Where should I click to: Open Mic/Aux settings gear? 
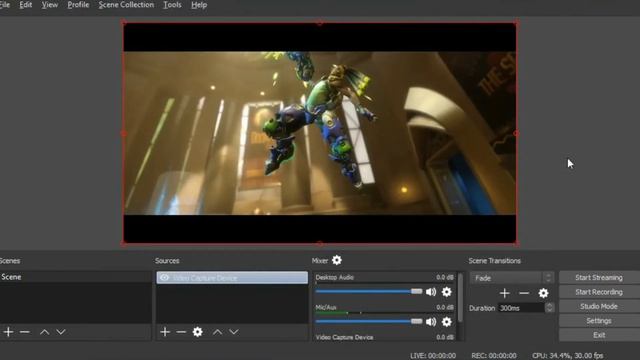[x=447, y=322]
